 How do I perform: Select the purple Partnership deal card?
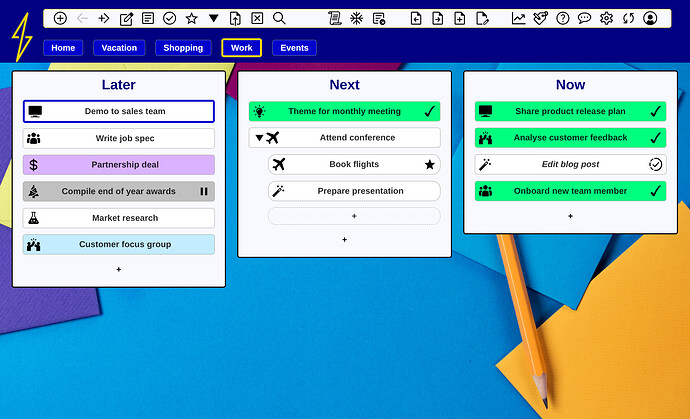coord(119,165)
